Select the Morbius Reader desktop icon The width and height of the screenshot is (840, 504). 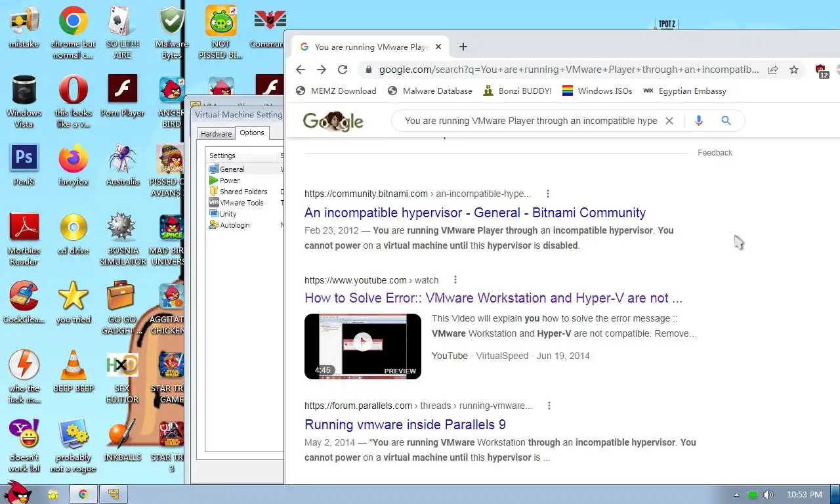click(24, 240)
